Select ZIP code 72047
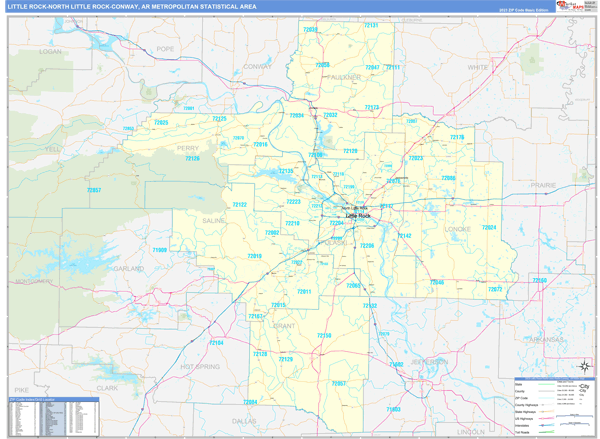Image resolution: width=600 pixels, height=439 pixels. 372,67
